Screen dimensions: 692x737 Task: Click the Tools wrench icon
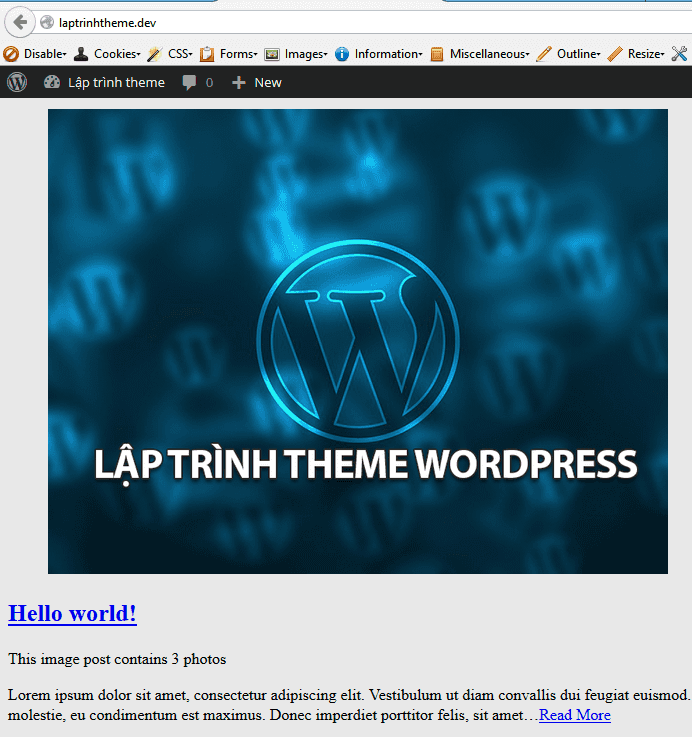[679, 54]
